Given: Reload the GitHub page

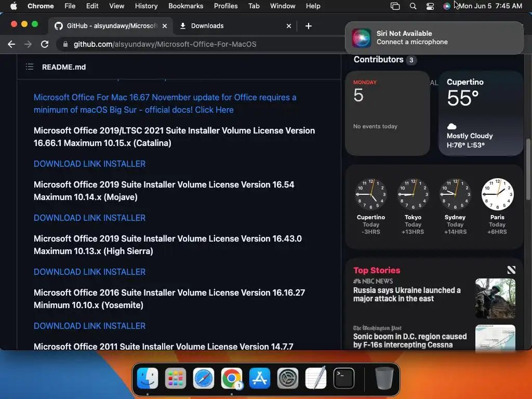Looking at the screenshot, I should click(45, 44).
